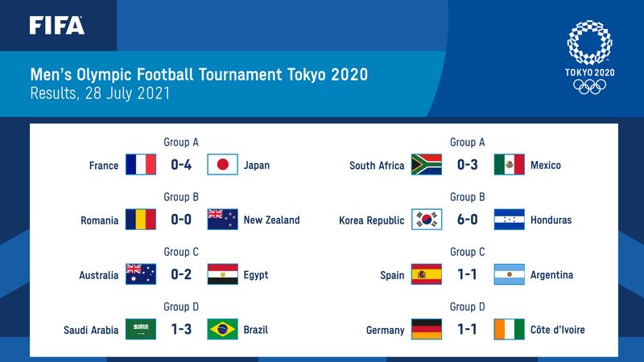644x362 pixels.
Task: Click the New Zealand flag
Action: pos(223,219)
